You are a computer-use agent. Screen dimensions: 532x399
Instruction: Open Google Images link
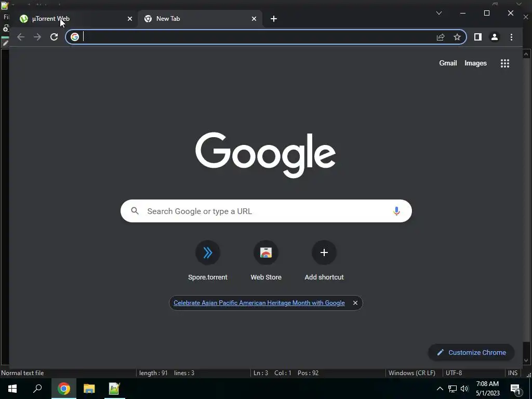475,63
